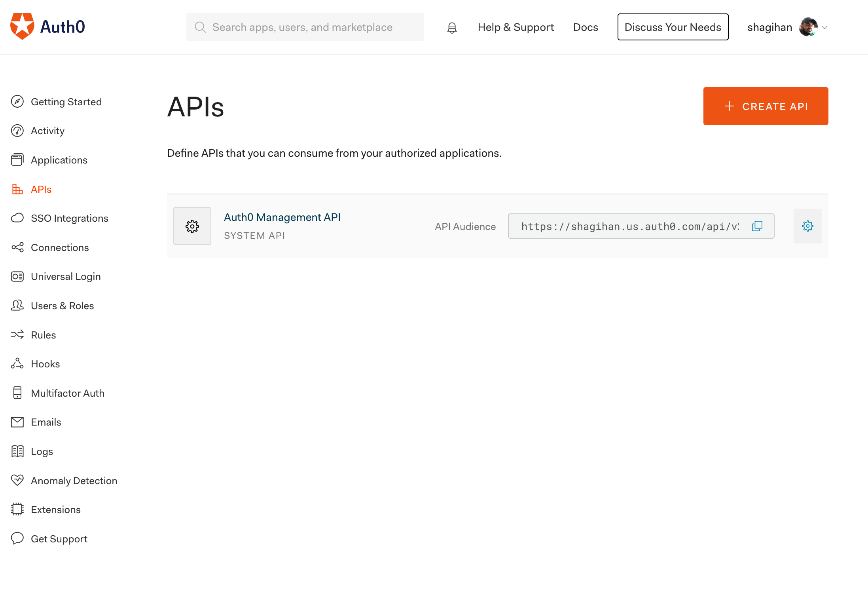Select Universal Login menu item
The width and height of the screenshot is (868, 597).
tap(66, 276)
